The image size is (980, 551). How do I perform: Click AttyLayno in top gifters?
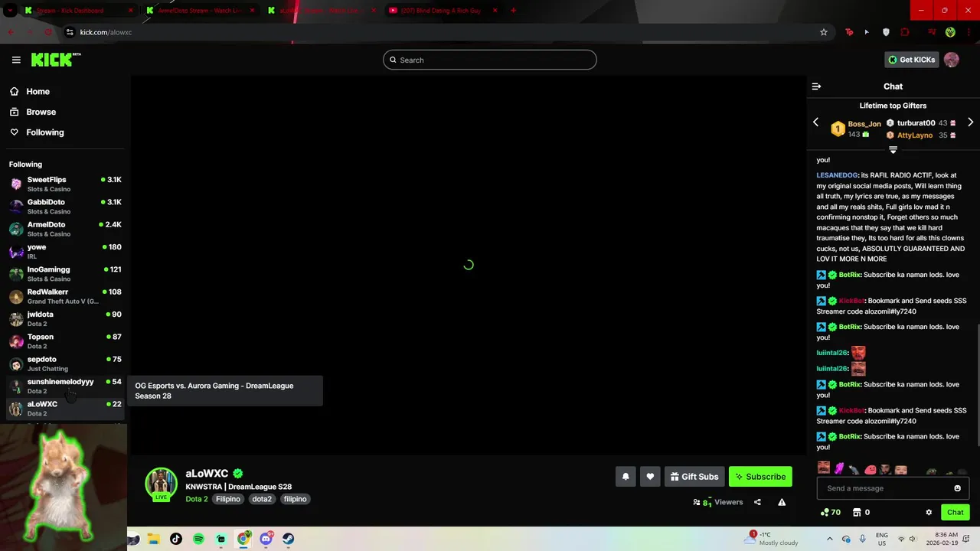point(915,135)
